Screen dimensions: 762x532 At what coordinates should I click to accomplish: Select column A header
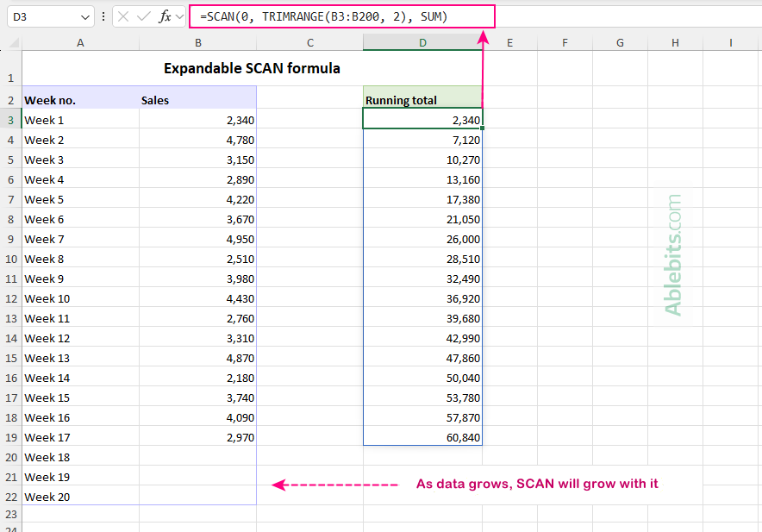(x=81, y=43)
